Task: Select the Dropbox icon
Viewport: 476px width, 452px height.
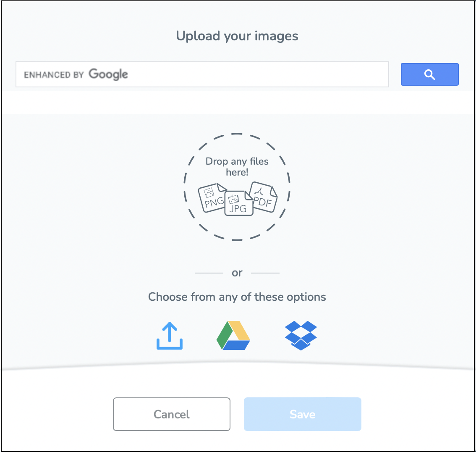Action: 301,336
